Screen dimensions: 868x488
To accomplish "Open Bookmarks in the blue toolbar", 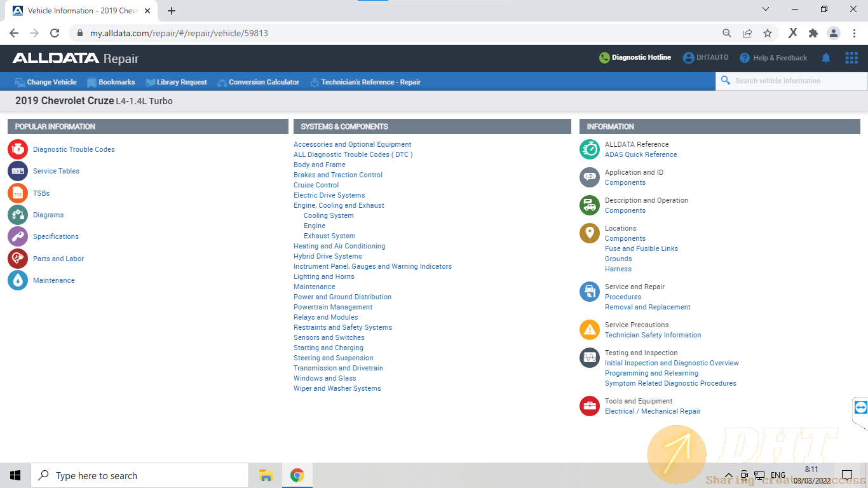I will pyautogui.click(x=111, y=82).
